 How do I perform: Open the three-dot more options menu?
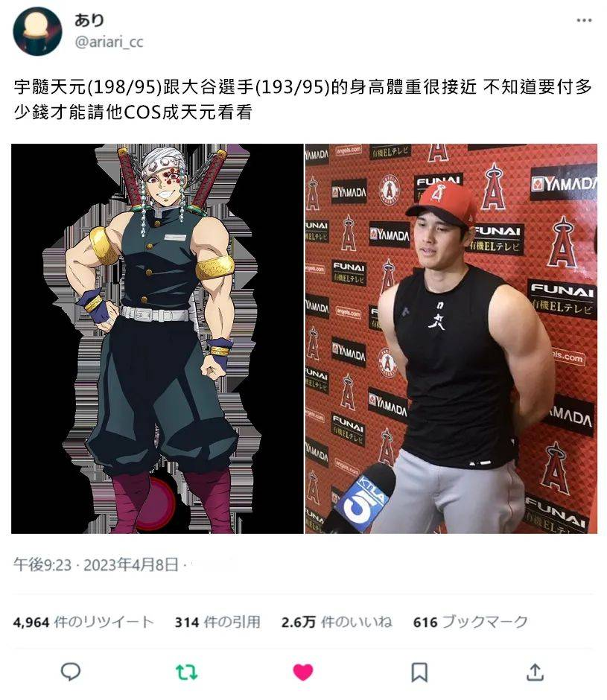pyautogui.click(x=584, y=20)
